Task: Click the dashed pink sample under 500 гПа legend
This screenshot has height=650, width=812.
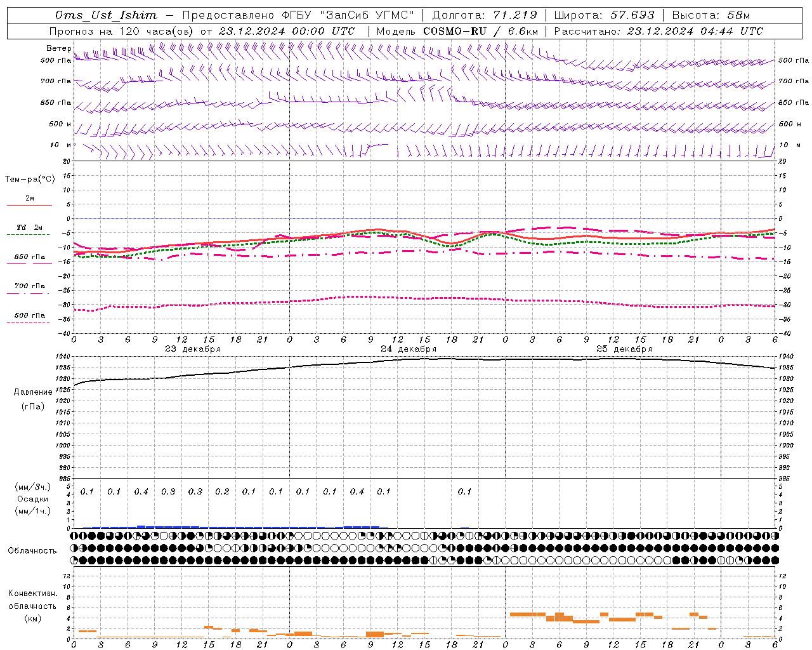Action: 29,322
